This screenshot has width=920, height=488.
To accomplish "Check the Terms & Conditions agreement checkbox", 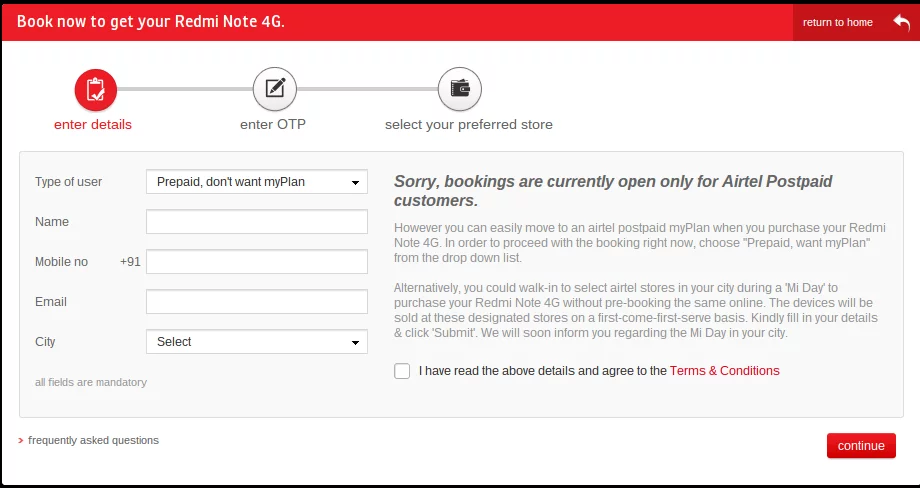I will [402, 371].
